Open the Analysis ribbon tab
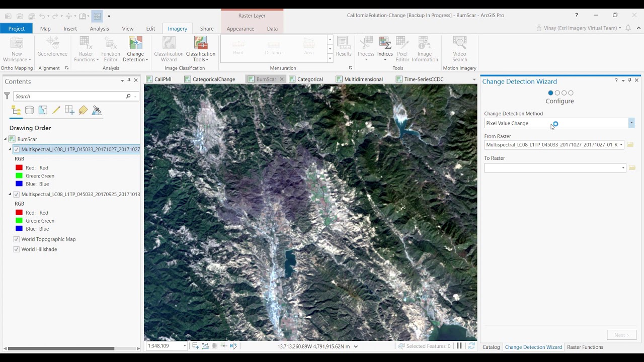Image resolution: width=644 pixels, height=362 pixels. [99, 29]
